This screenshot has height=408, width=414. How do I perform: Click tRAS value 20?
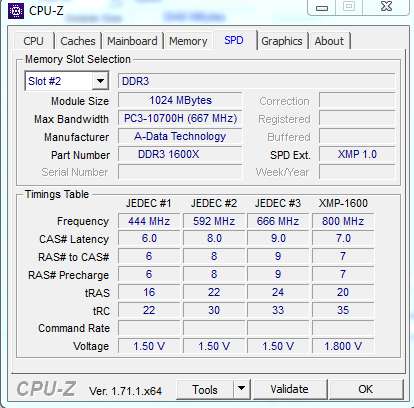343,292
